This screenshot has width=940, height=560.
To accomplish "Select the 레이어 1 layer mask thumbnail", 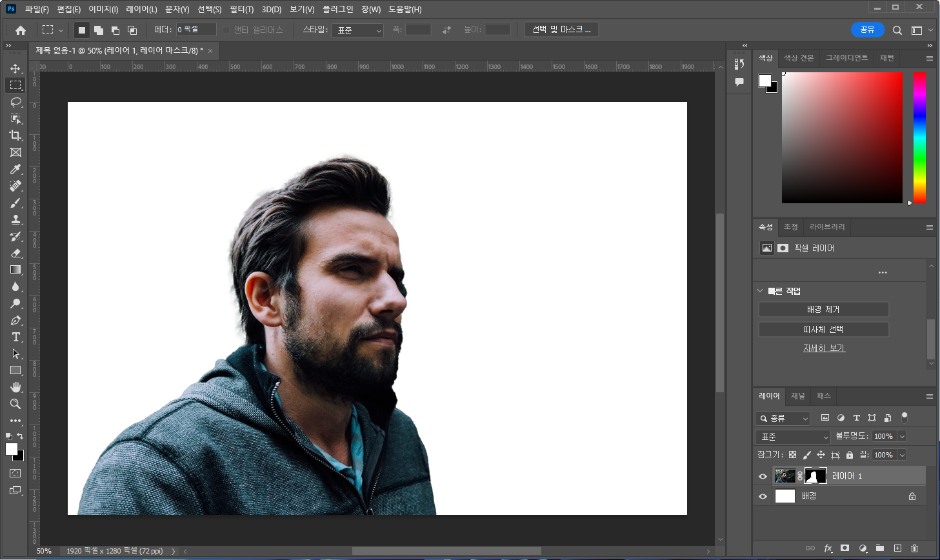I will tap(815, 476).
